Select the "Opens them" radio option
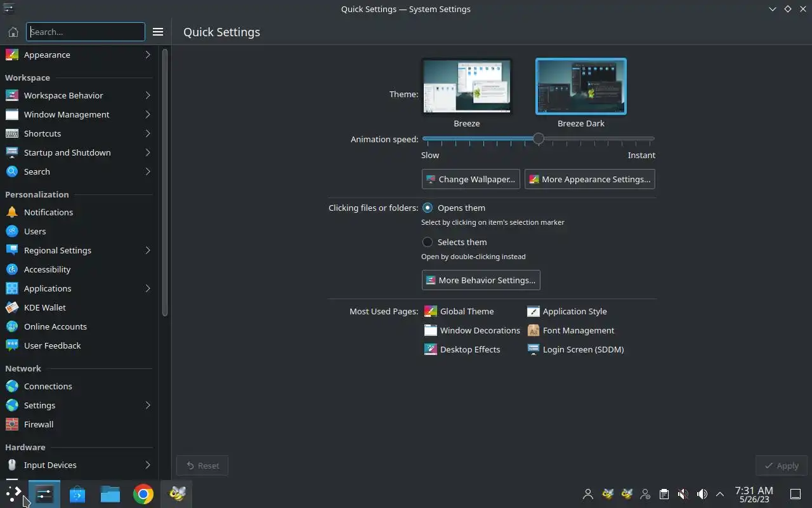Viewport: 812px width, 508px height. click(x=428, y=208)
